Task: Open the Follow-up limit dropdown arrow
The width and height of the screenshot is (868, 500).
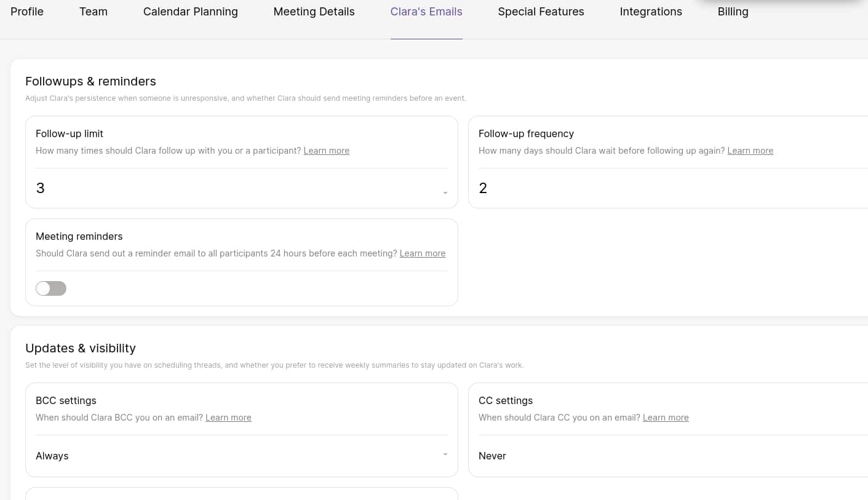Action: point(445,193)
